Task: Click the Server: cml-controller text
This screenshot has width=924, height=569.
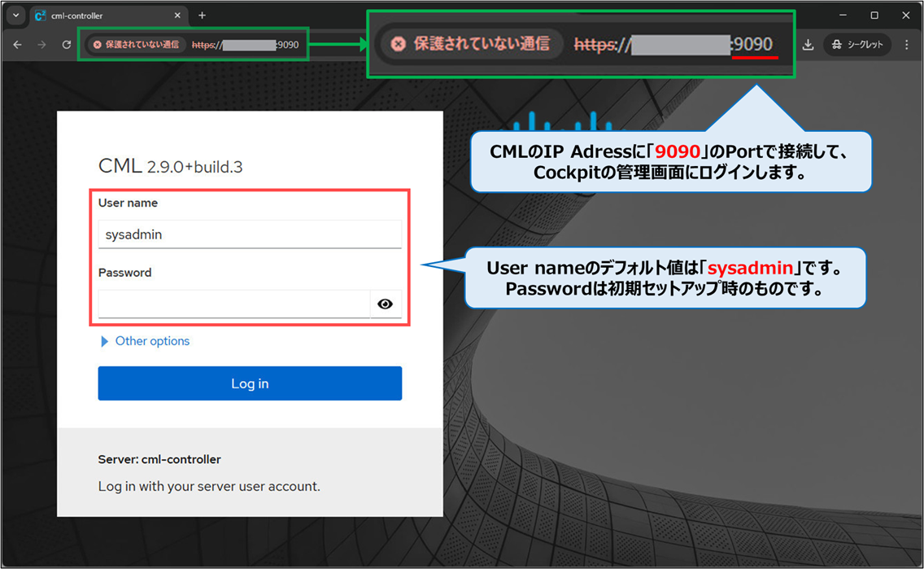Action: [x=159, y=459]
